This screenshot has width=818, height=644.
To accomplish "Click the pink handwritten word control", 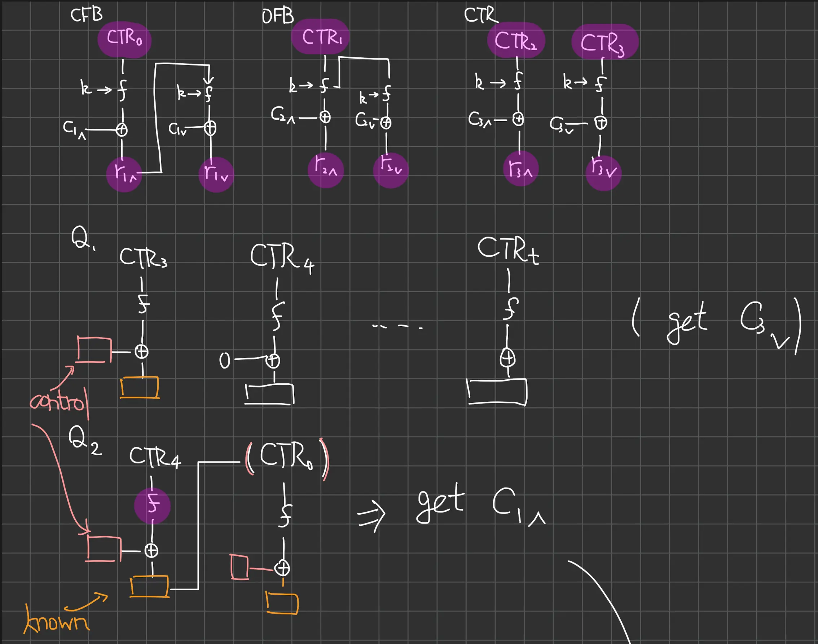I will pos(59,402).
